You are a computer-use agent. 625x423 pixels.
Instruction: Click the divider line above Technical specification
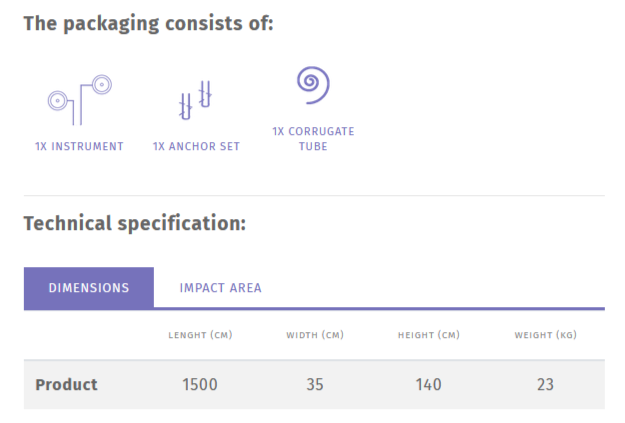coord(314,195)
